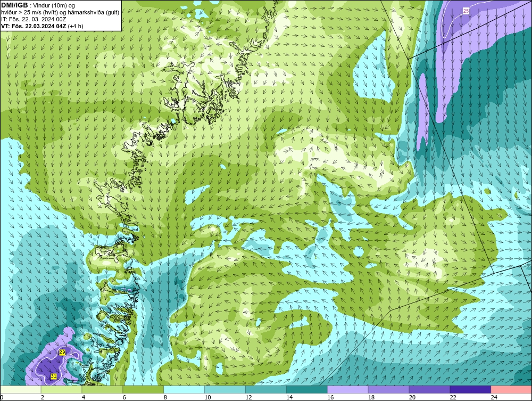The image size is (532, 401).
Task: Click the 18–20 m/s purple legend swatch
Action: tap(388, 389)
